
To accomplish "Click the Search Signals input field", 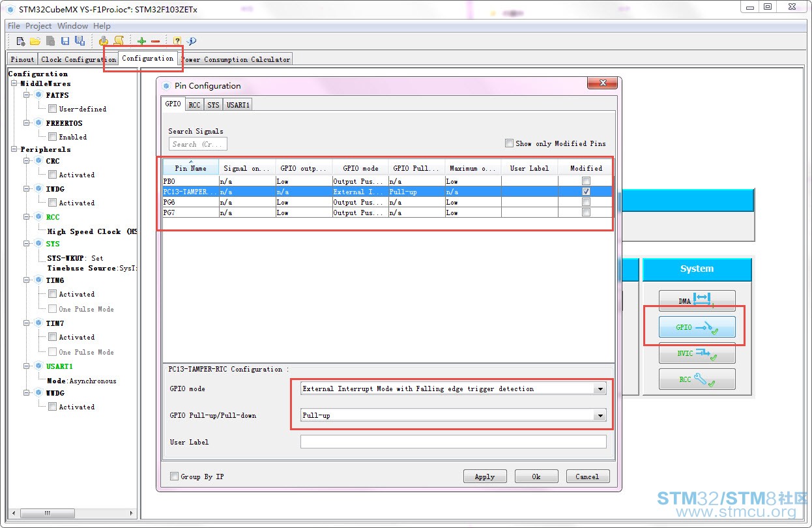I will (198, 144).
